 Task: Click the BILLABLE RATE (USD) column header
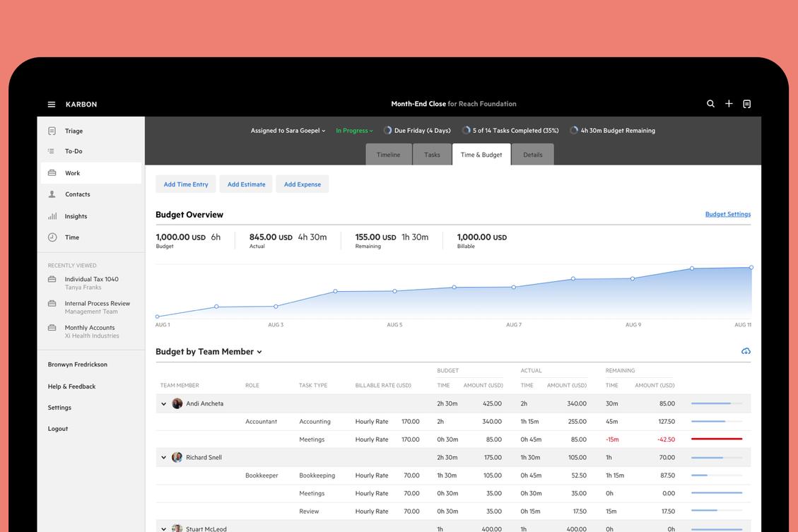click(383, 386)
